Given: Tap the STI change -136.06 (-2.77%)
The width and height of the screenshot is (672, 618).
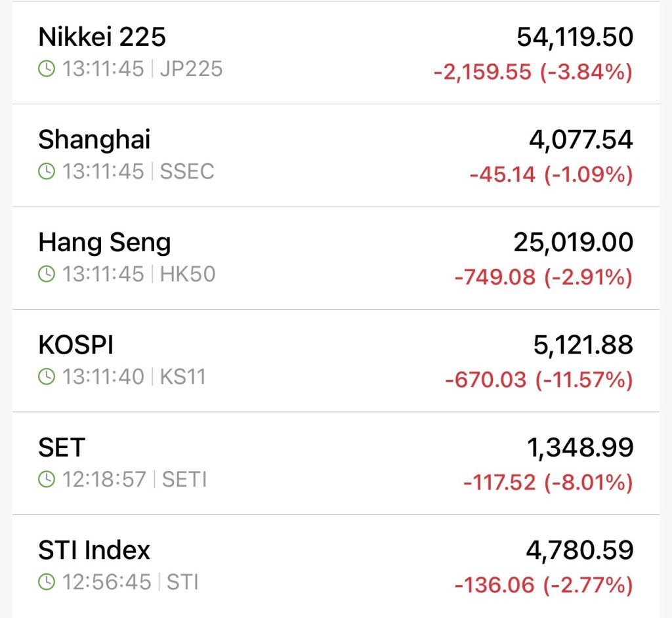Looking at the screenshot, I should (x=543, y=585).
